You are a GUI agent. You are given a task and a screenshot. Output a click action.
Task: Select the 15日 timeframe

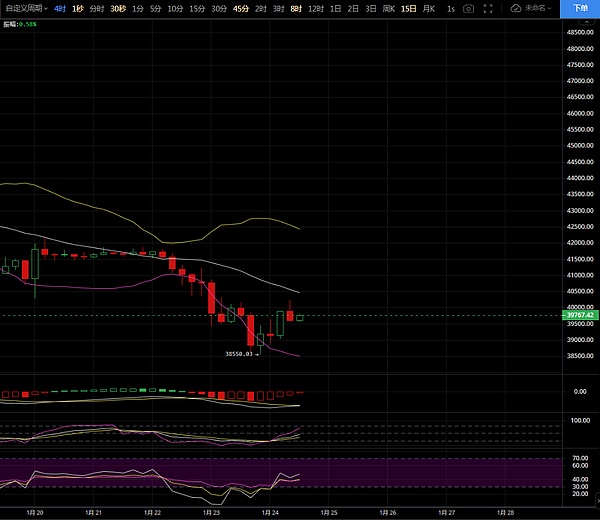408,8
